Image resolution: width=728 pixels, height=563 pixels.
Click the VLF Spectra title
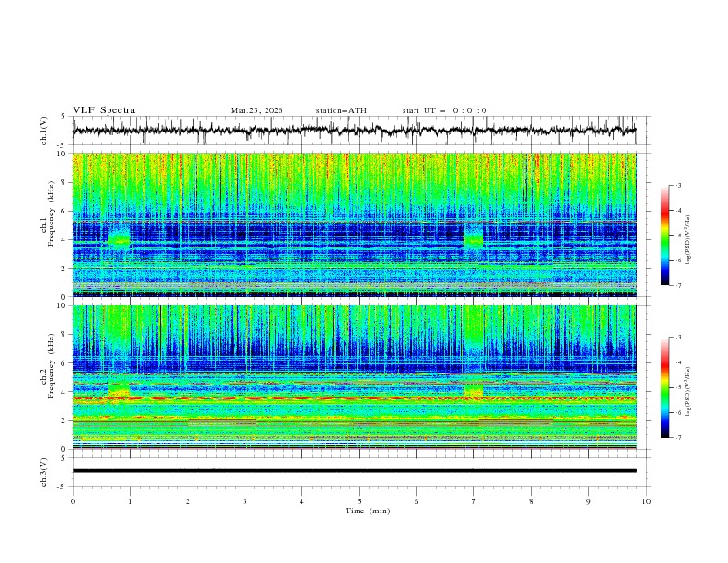pos(104,110)
